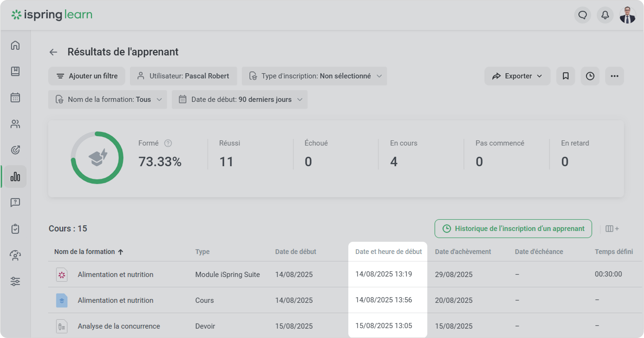This screenshot has height=338, width=644.
Task: Open the calendar icon in sidebar
Action: pos(15,98)
